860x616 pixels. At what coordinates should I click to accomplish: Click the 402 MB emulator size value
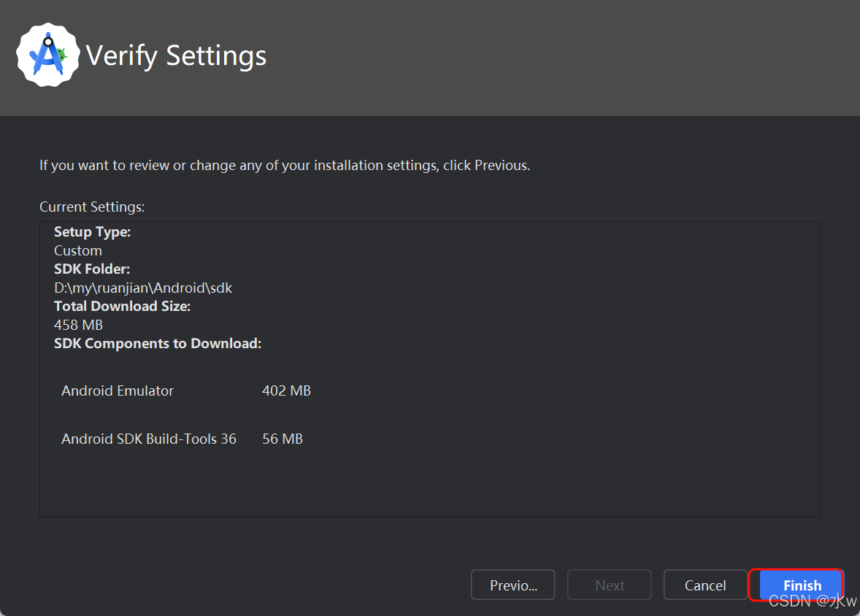[x=286, y=390]
